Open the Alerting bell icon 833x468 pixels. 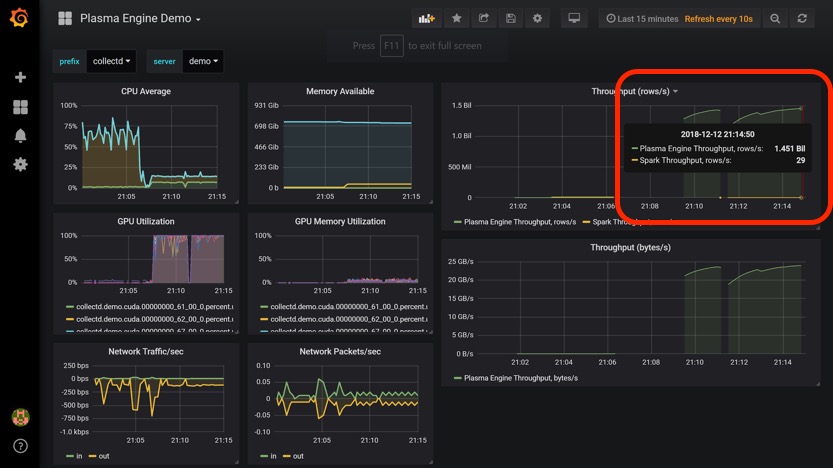(20, 135)
